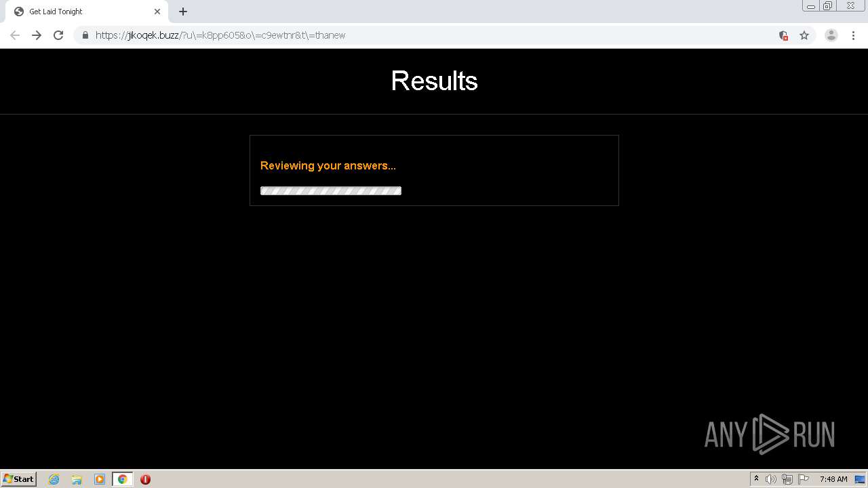Screen dimensions: 868x488
Task: Go back to the previous page
Action: 15,35
